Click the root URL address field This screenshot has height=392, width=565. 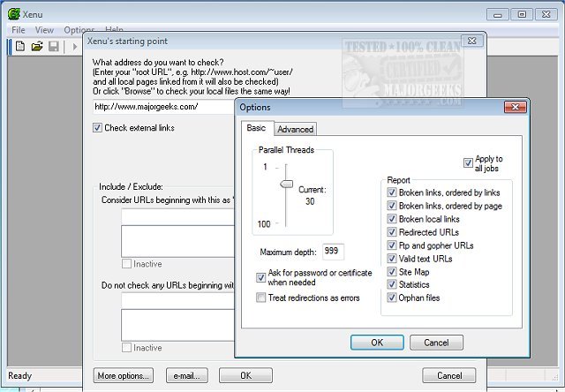164,107
